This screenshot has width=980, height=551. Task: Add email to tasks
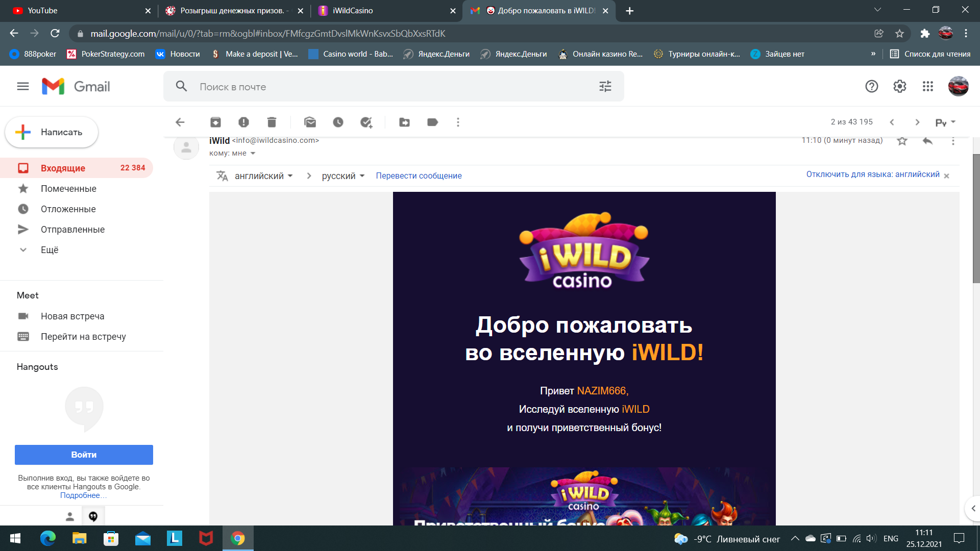tap(366, 122)
